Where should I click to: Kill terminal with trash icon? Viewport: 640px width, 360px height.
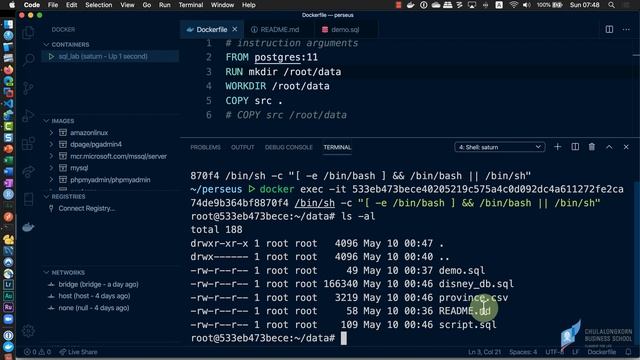coord(592,147)
